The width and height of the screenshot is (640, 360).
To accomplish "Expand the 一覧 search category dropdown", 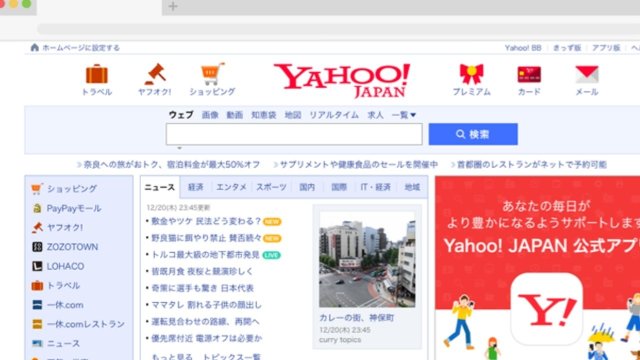I will pos(404,115).
